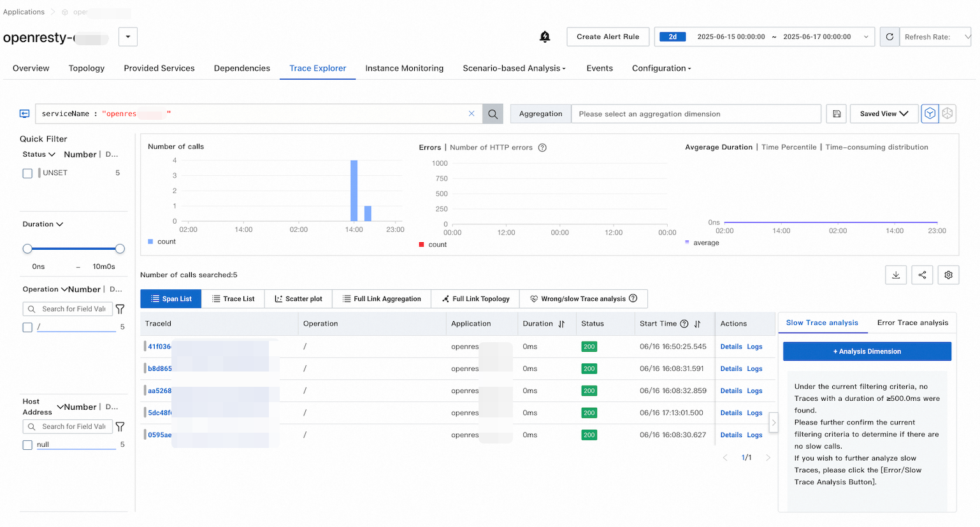Click the alert bell icon
This screenshot has height=527, width=980.
point(545,37)
